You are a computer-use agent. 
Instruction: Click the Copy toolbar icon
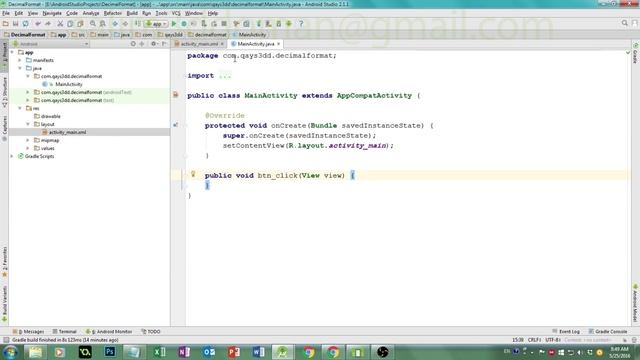70,24
